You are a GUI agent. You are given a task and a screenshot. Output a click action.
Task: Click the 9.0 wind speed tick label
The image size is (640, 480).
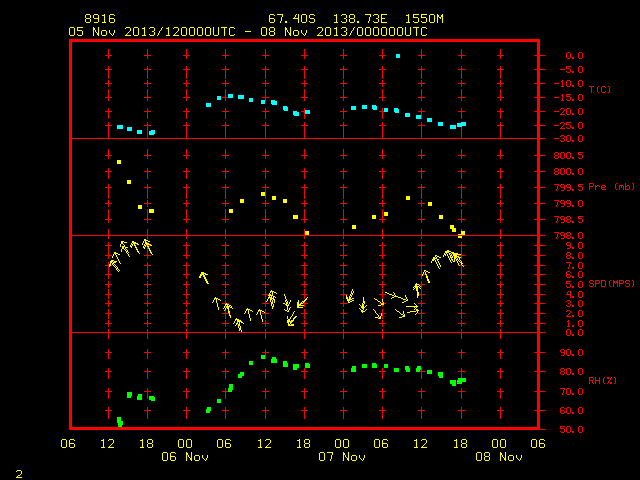point(574,246)
